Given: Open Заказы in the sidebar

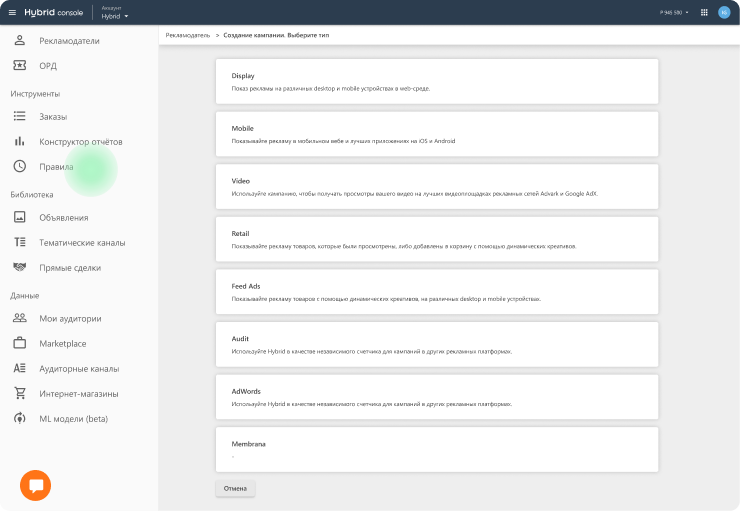Looking at the screenshot, I should click(x=53, y=117).
